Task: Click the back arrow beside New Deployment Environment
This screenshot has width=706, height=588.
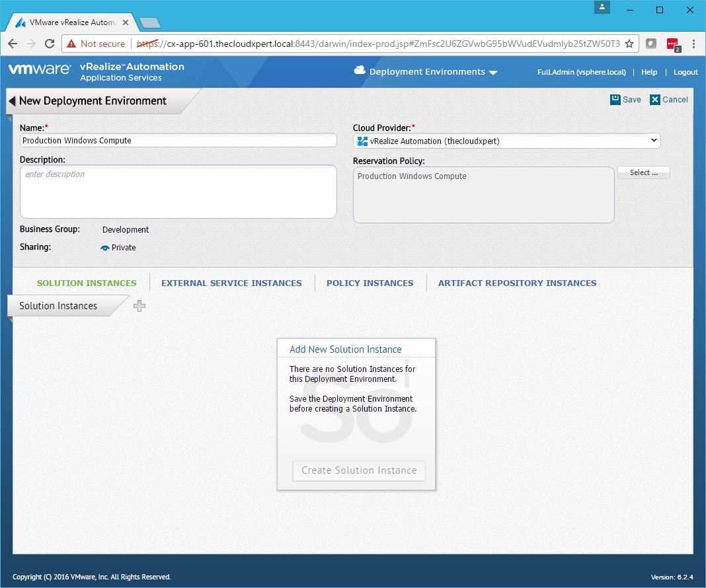Action: click(x=12, y=101)
